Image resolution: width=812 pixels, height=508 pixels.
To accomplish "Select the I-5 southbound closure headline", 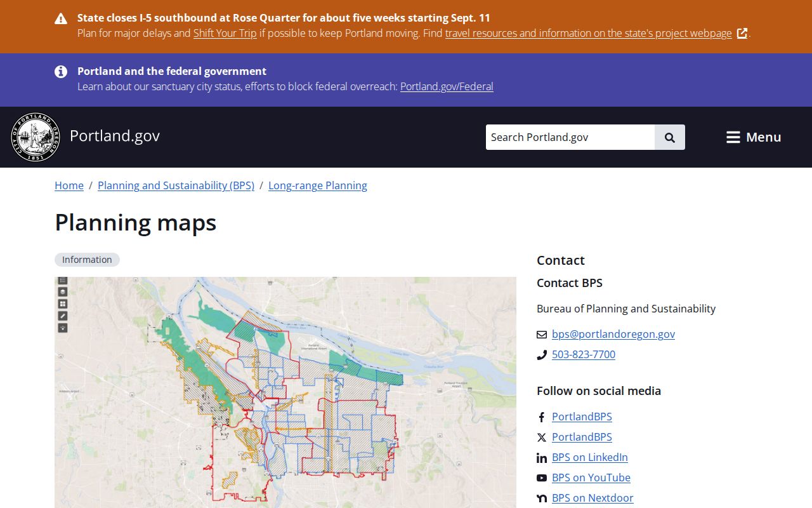I will click(x=284, y=18).
